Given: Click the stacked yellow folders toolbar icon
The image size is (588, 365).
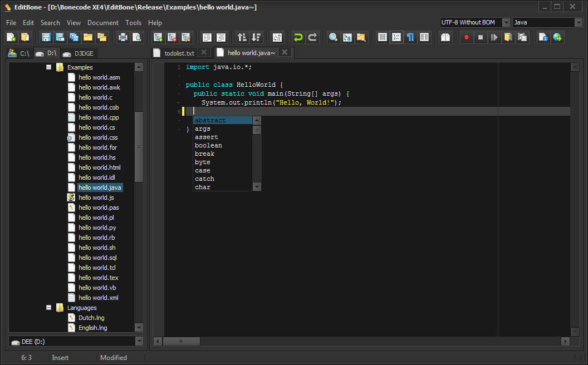Looking at the screenshot, I should click(x=102, y=37).
